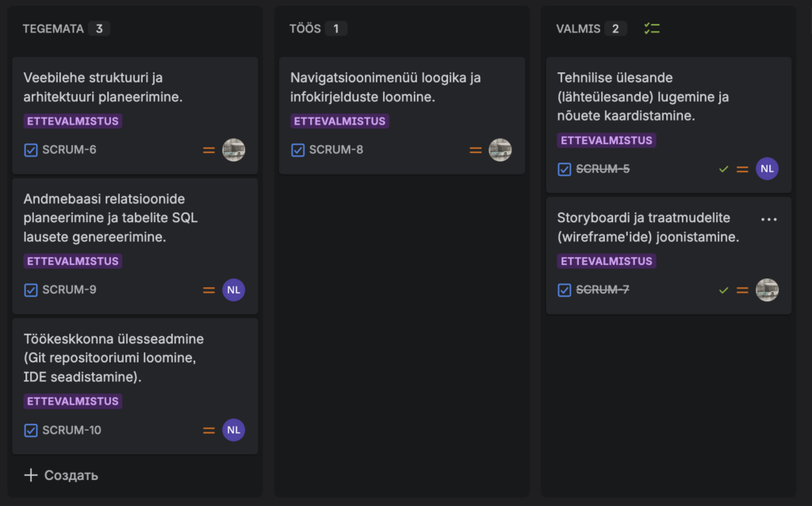
Task: Click the NL assignee avatar on SCRUM-5
Action: 767,169
